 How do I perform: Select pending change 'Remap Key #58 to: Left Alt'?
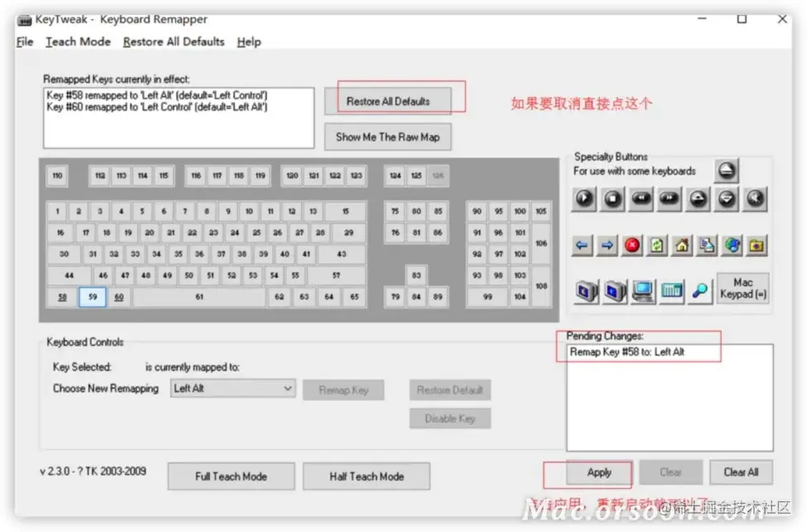(x=627, y=352)
